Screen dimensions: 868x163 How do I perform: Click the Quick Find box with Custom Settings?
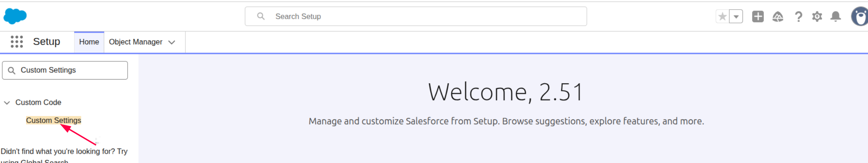65,70
